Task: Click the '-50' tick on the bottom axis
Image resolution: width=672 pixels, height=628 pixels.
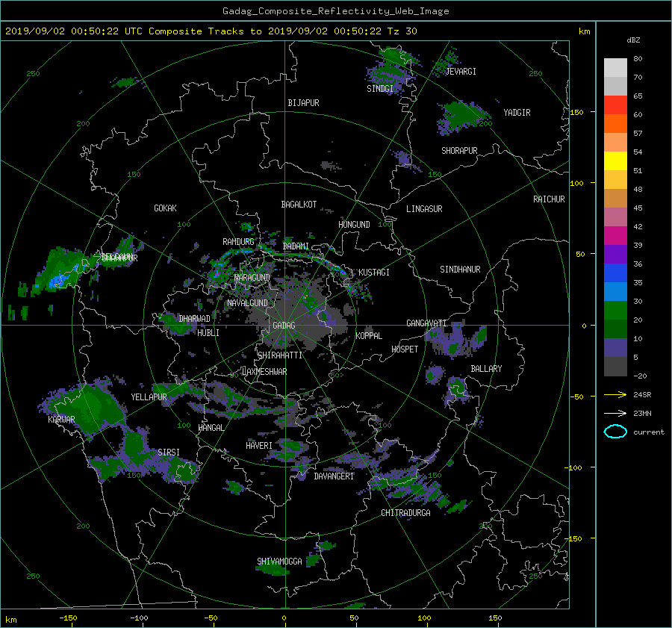Action: click(211, 618)
